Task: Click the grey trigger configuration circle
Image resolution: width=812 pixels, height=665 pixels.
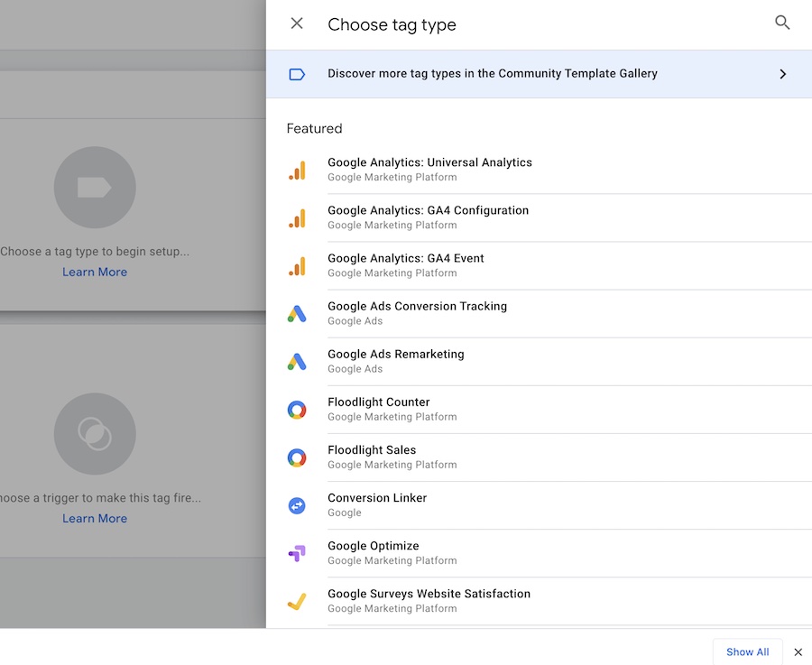Action: click(95, 434)
